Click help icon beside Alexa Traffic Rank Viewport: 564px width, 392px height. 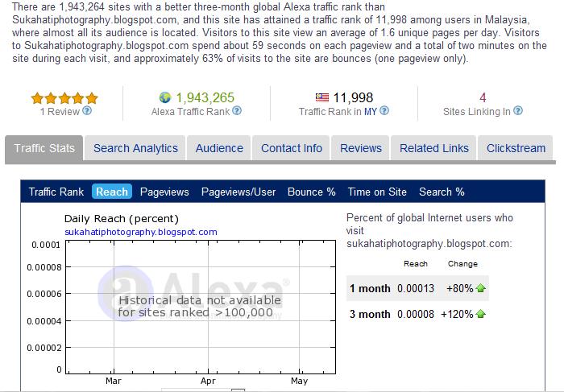click(237, 110)
